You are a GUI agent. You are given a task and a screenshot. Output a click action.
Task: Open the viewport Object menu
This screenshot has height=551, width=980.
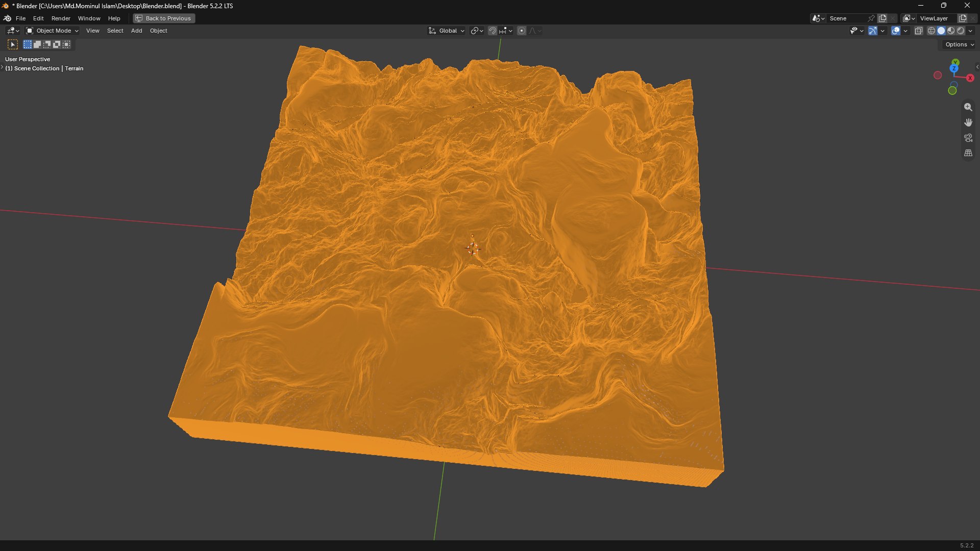click(x=158, y=31)
